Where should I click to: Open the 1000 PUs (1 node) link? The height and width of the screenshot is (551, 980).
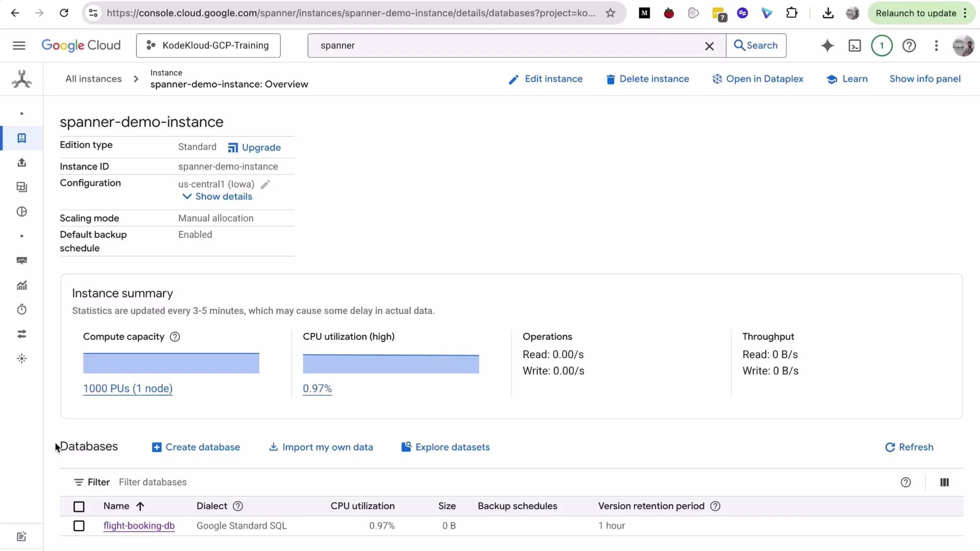128,389
